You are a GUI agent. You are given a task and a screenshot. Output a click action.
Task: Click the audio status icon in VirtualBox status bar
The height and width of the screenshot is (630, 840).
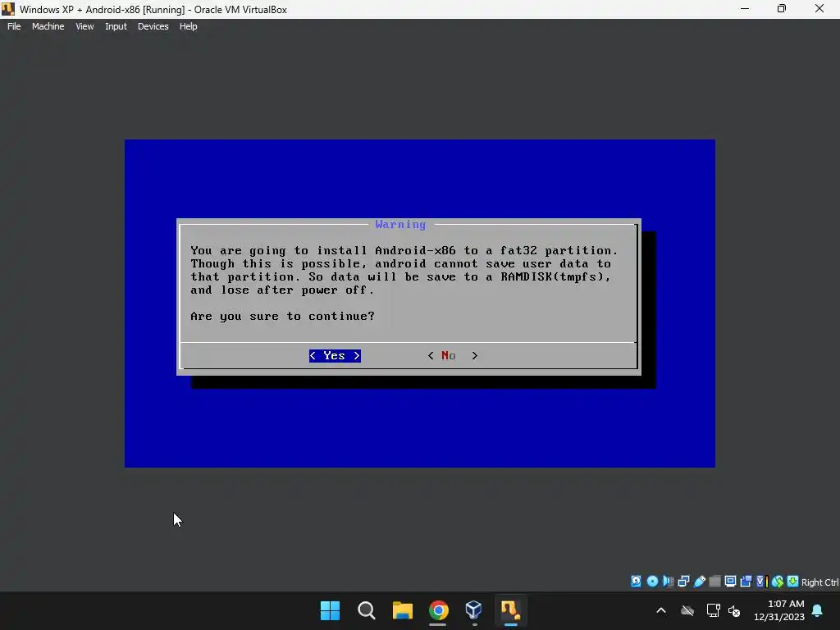click(x=668, y=582)
